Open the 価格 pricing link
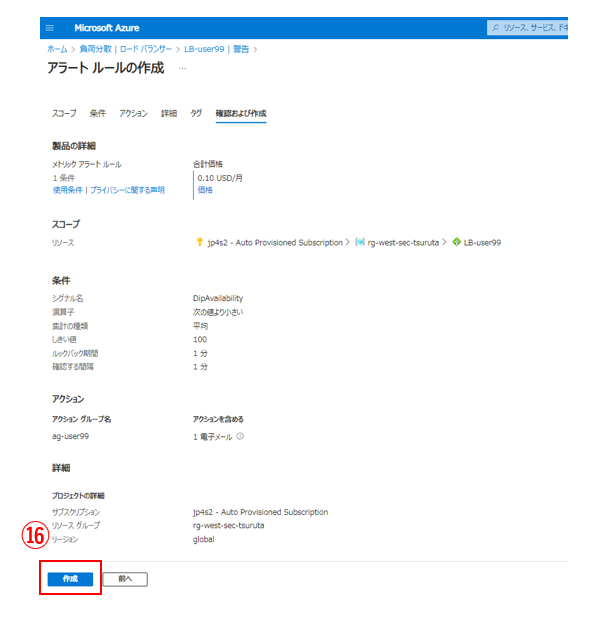596x630 pixels. point(205,190)
